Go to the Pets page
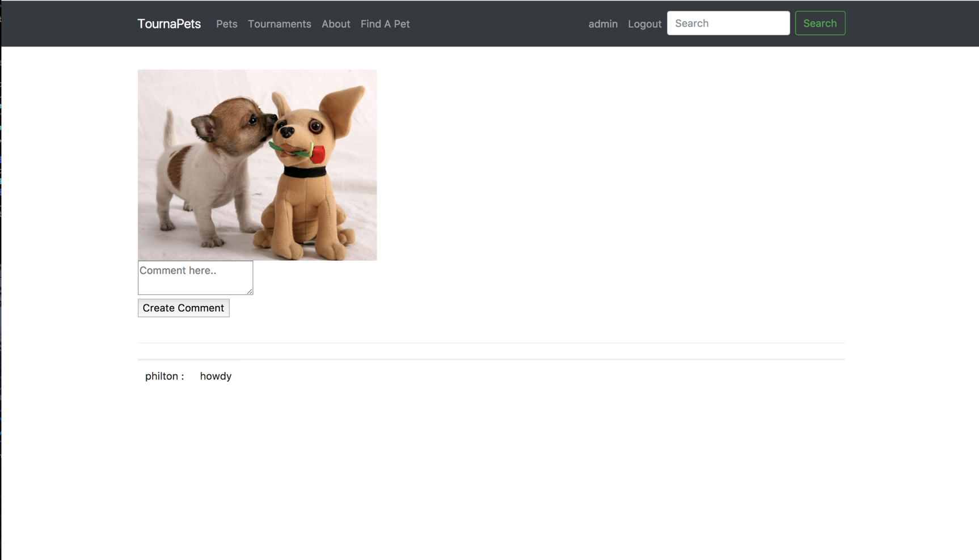The height and width of the screenshot is (560, 979). coord(226,24)
